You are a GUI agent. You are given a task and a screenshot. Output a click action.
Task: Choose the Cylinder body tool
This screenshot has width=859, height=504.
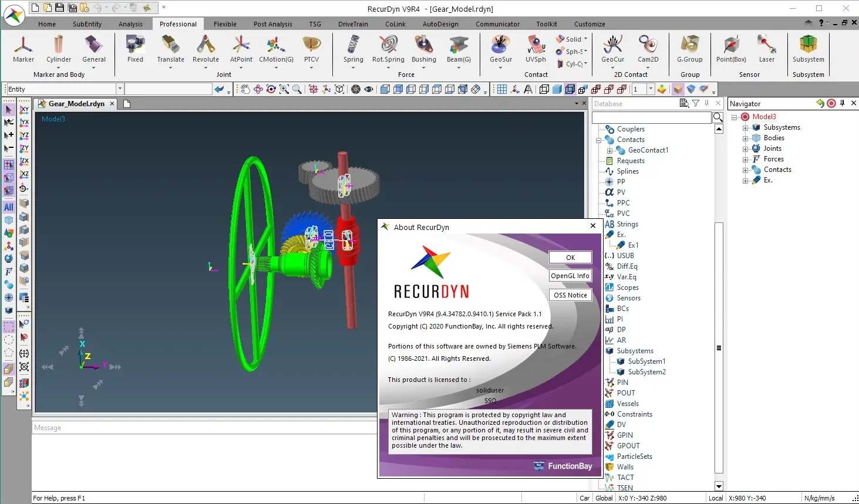[59, 49]
